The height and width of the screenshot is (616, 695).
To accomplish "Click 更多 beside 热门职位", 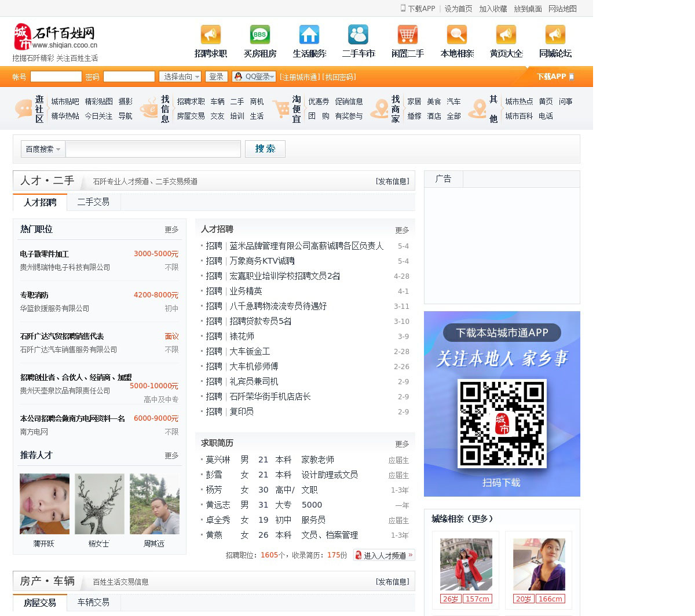I will [x=171, y=230].
